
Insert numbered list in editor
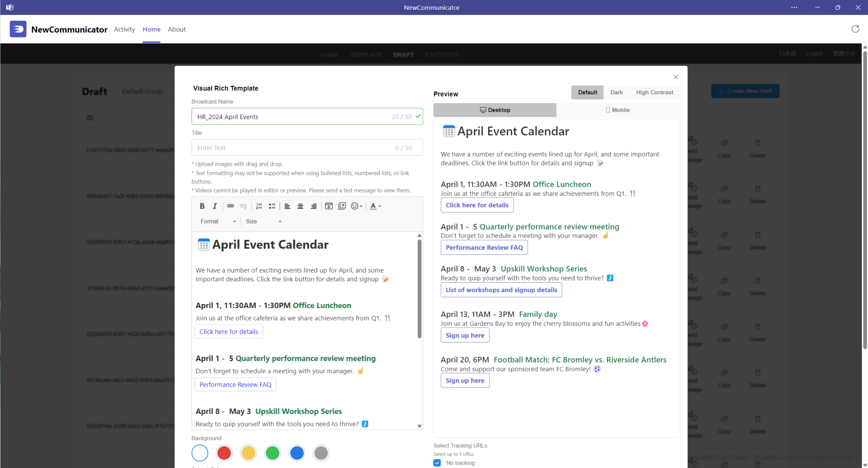tap(259, 206)
